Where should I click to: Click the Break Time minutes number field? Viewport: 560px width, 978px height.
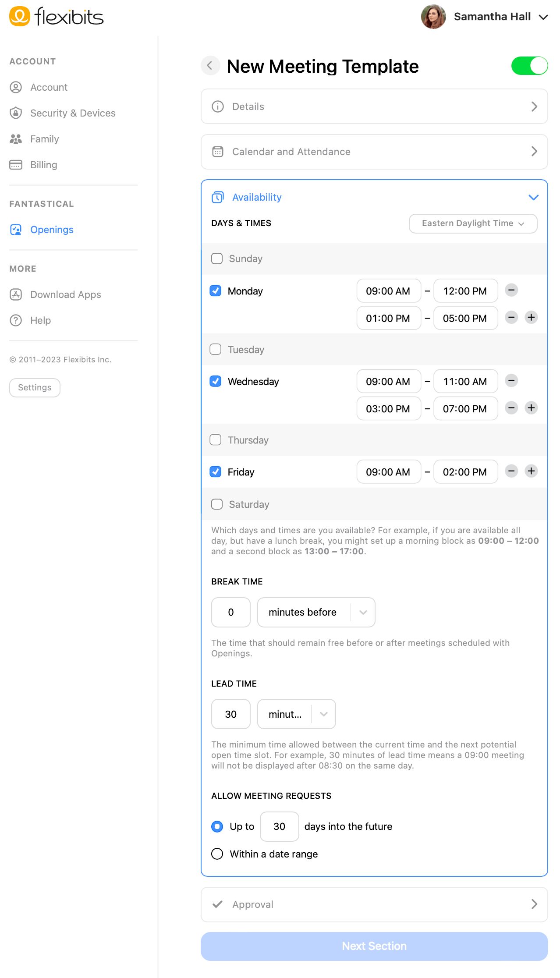231,612
